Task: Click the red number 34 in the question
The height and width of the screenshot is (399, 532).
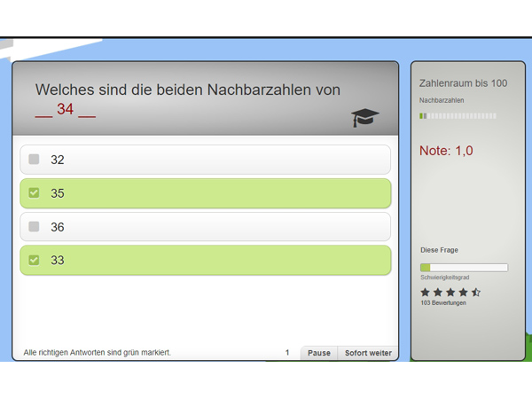Action: coord(65,109)
